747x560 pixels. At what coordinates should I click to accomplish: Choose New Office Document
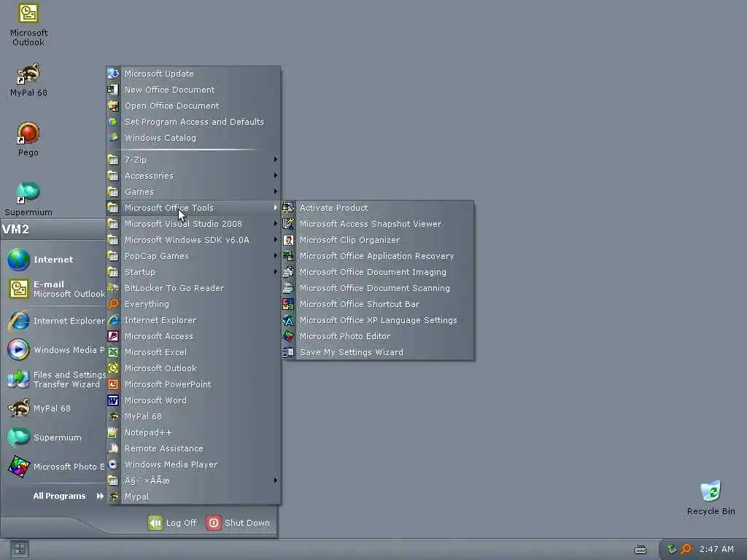(193, 90)
